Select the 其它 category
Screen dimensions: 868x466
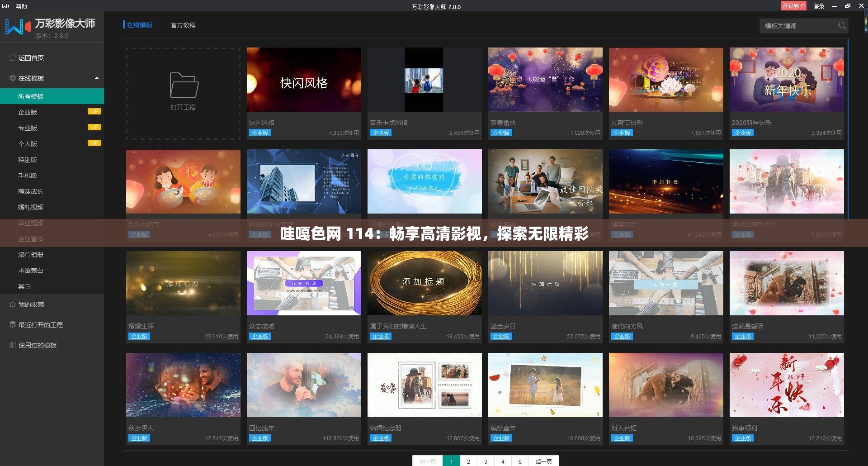tap(24, 286)
